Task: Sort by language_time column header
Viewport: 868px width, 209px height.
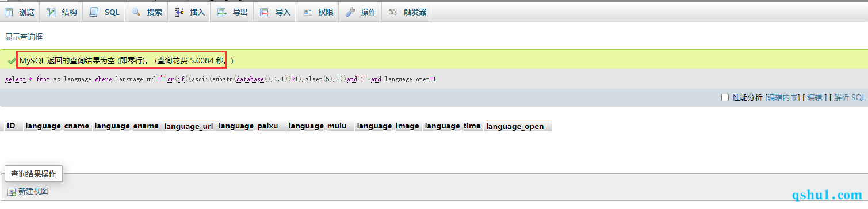Action: [x=453, y=126]
